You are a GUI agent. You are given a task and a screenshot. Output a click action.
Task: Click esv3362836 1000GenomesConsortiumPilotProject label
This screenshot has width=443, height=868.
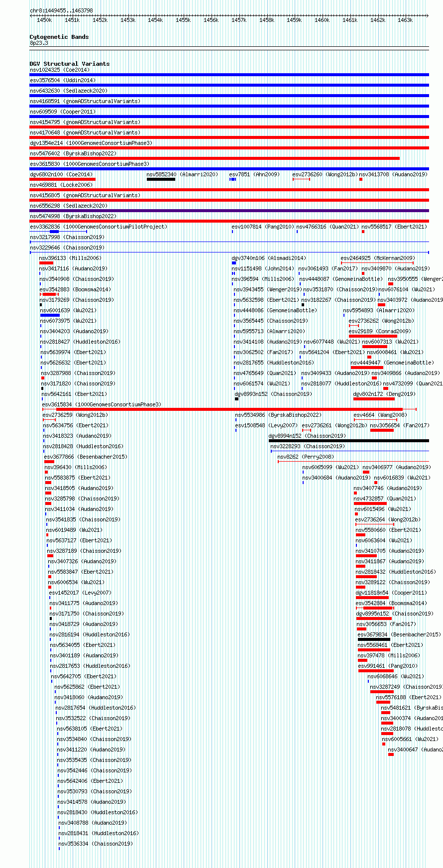[x=99, y=227]
